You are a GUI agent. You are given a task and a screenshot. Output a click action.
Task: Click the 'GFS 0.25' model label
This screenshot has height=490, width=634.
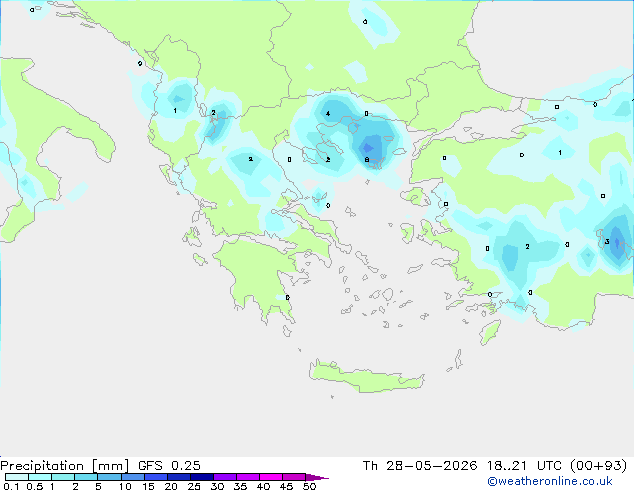169,466
